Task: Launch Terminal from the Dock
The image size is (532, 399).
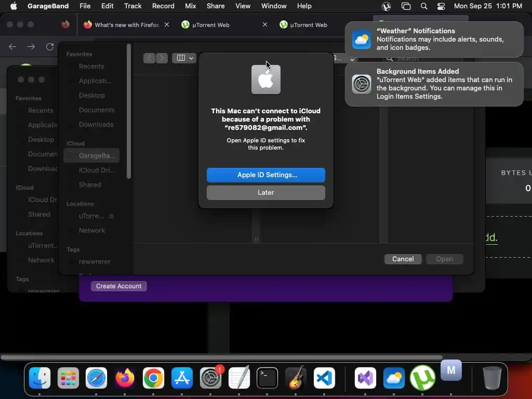Action: [268, 378]
